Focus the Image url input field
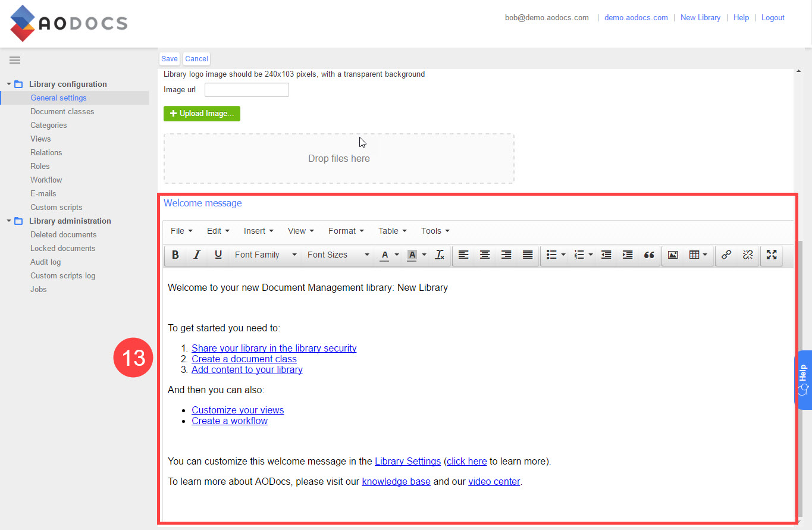 pos(247,90)
